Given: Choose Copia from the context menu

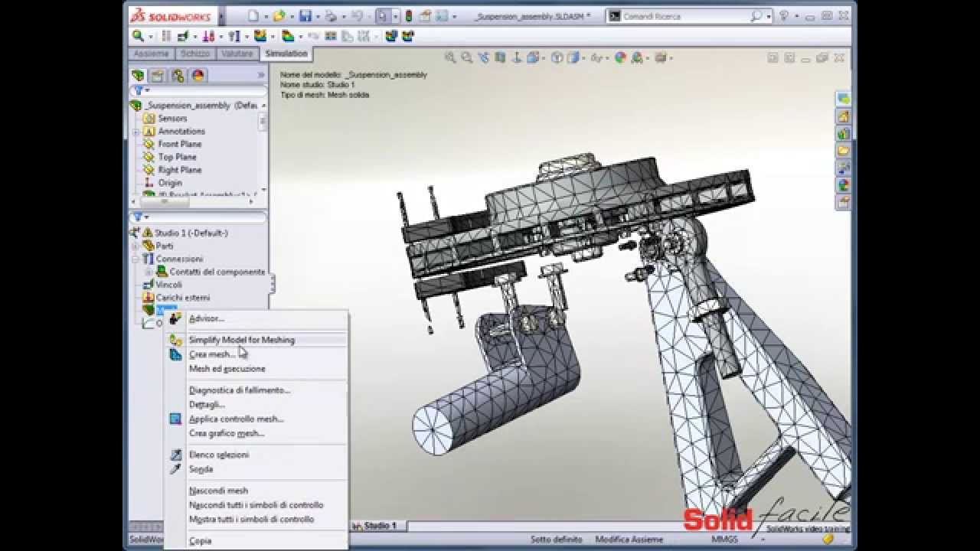Looking at the screenshot, I should [x=200, y=540].
